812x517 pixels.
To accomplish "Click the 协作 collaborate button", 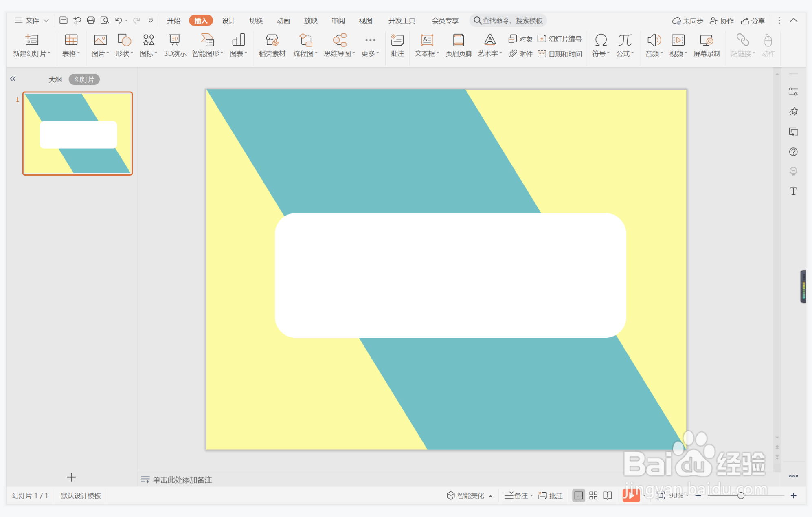I will click(722, 21).
